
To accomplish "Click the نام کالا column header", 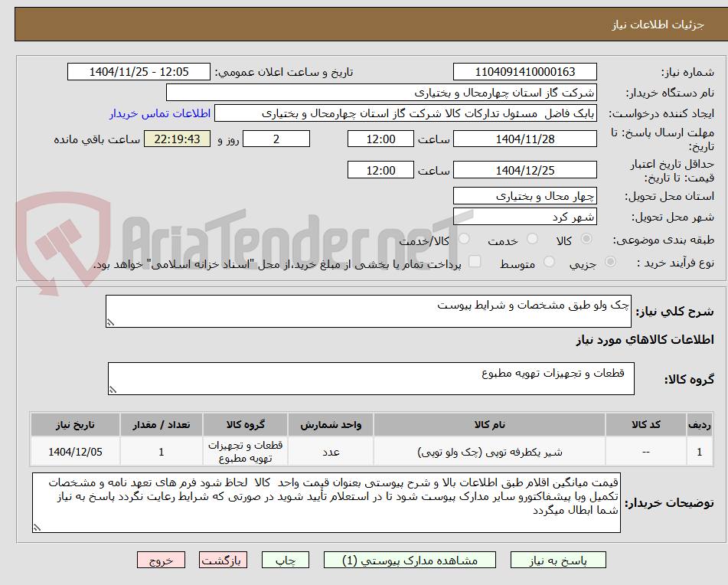I will (x=489, y=425).
